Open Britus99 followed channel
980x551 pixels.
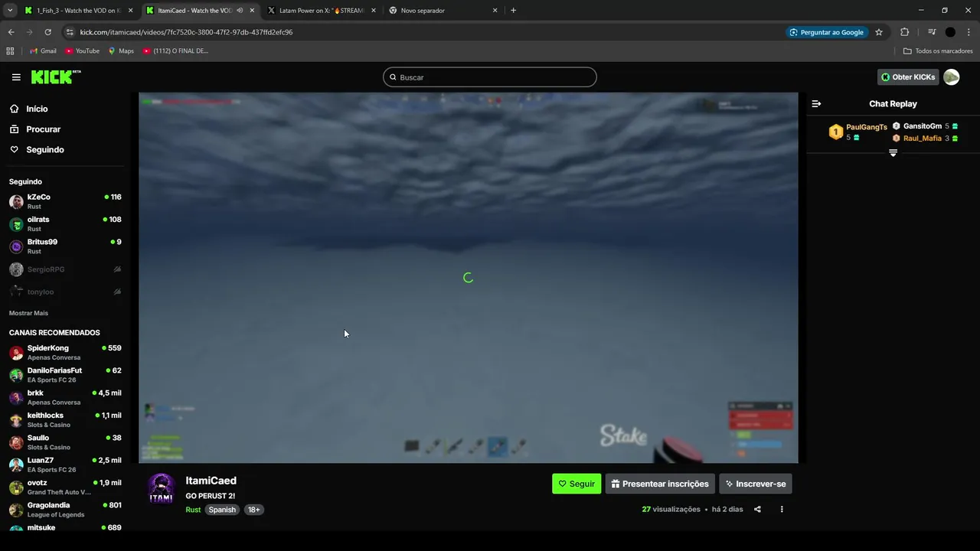click(65, 246)
